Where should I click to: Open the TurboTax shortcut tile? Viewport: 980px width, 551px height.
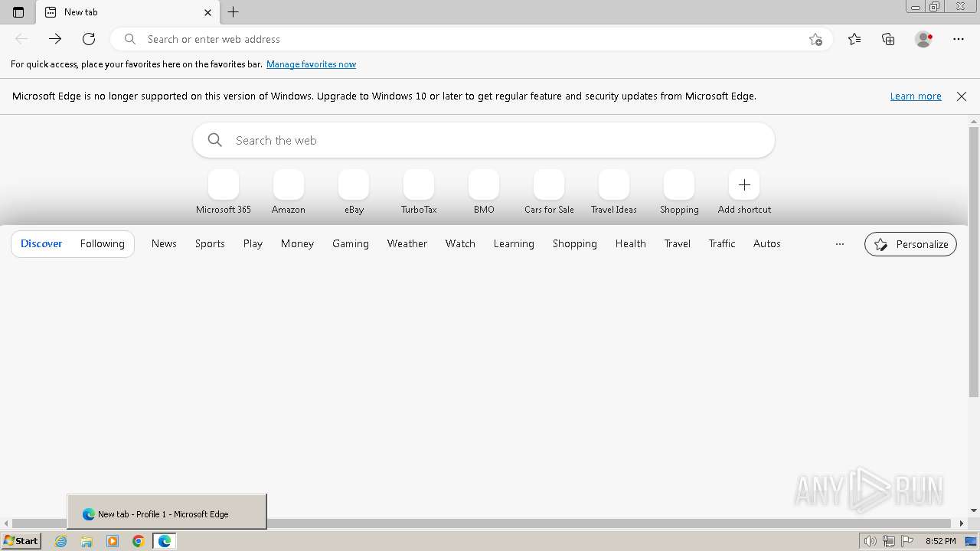419,193
